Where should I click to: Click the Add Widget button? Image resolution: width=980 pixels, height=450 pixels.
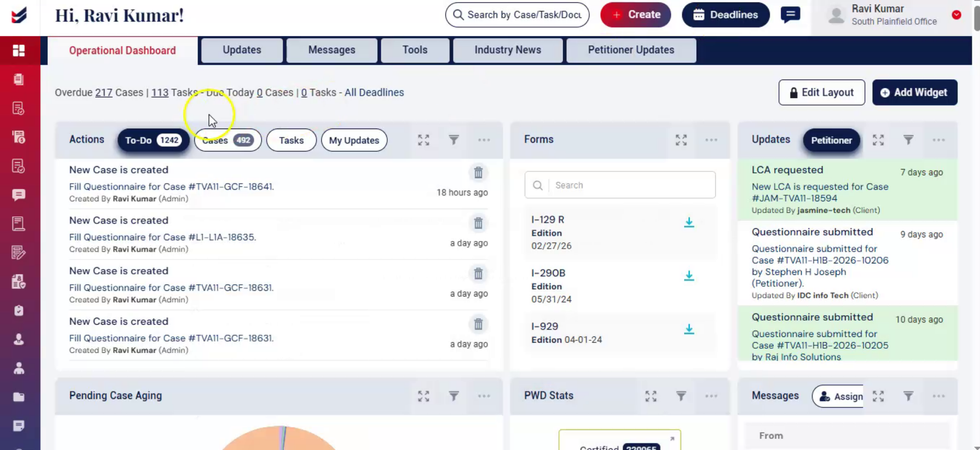click(x=915, y=92)
